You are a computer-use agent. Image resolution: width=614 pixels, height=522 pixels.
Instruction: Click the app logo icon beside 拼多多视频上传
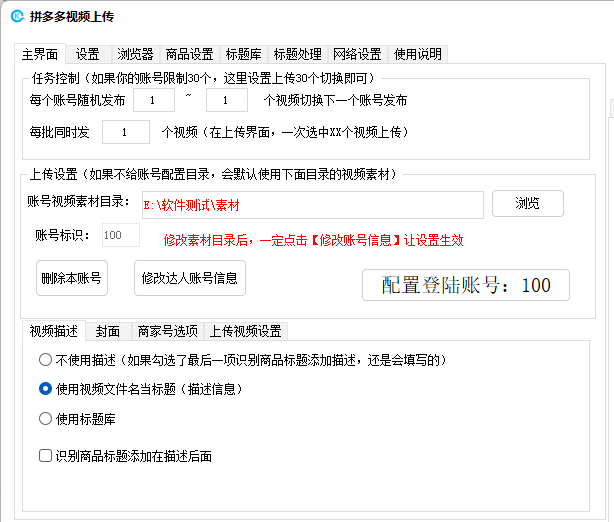(18, 16)
